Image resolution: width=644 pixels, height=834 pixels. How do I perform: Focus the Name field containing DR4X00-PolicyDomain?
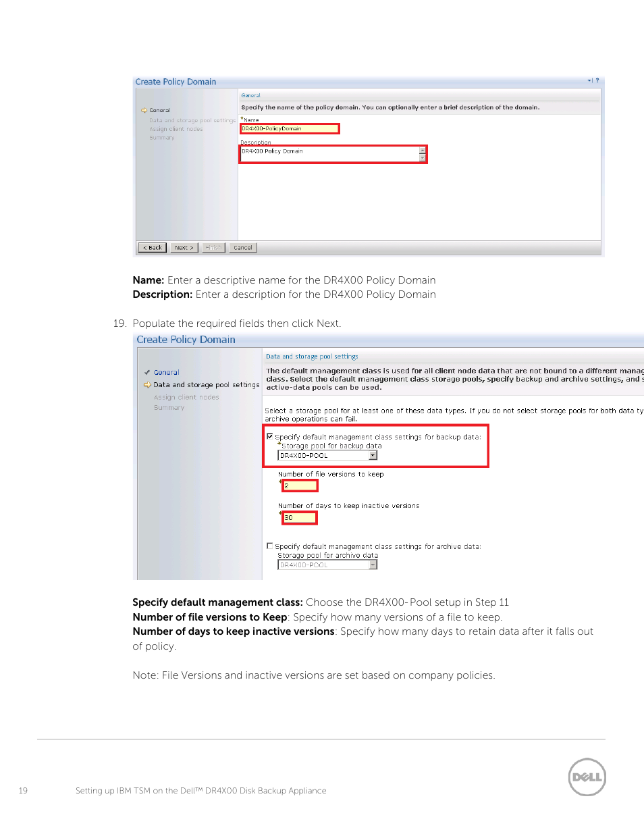(290, 128)
